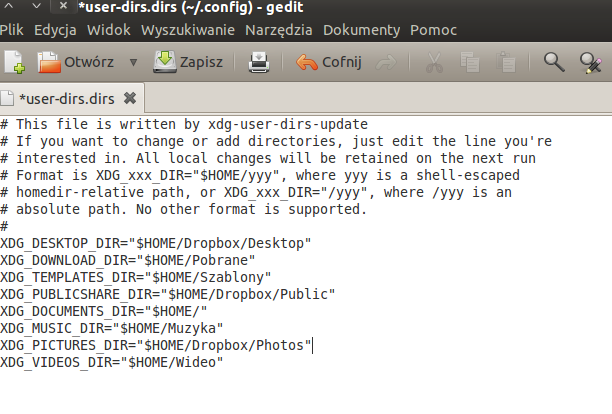Expand the Otwórz recent files dropdown arrow
Viewport: 612px width, 414px height.
(x=133, y=62)
